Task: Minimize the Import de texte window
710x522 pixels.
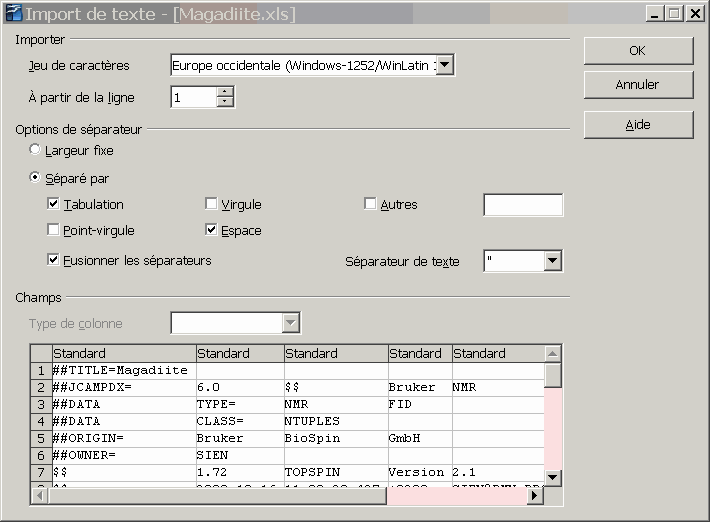Action: pyautogui.click(x=655, y=14)
